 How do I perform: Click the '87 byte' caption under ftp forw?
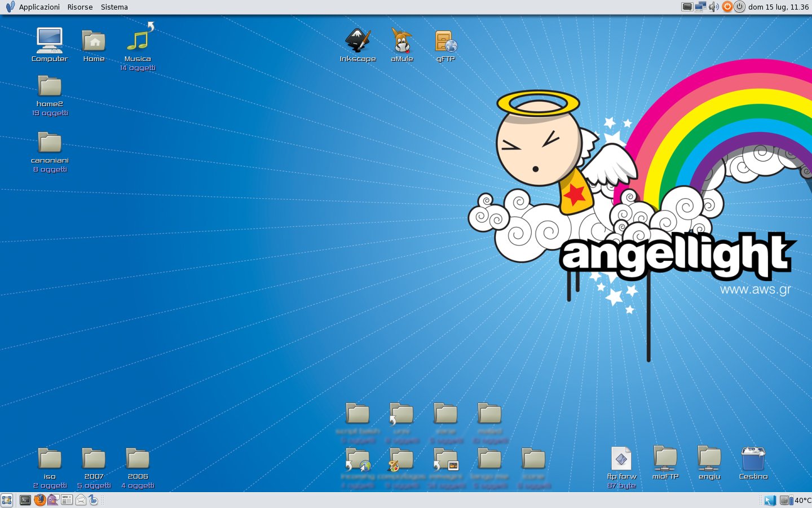621,485
